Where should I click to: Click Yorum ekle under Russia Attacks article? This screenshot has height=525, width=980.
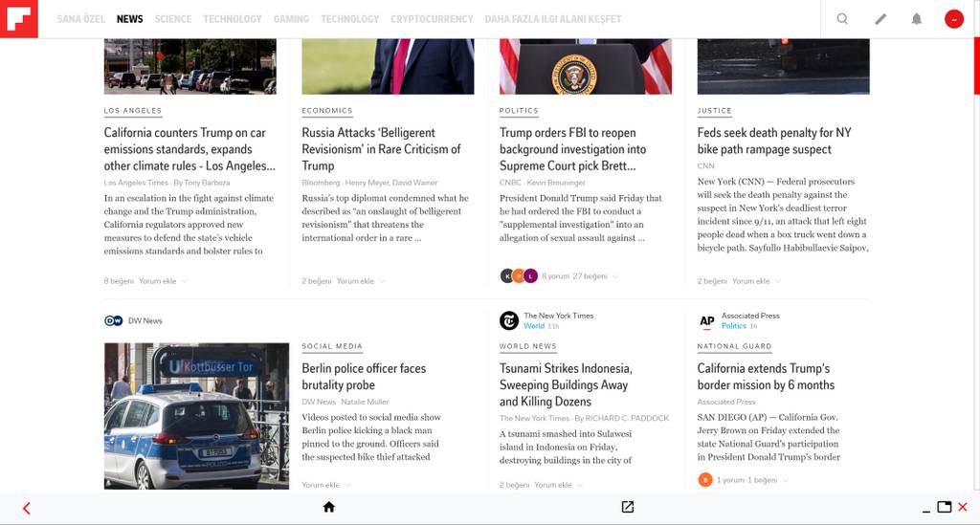[x=355, y=281]
